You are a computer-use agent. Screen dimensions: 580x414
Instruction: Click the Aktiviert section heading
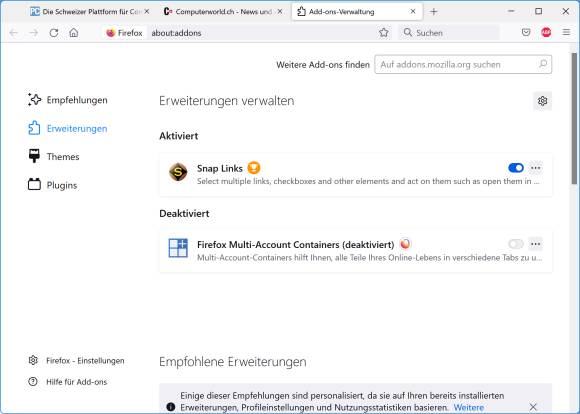coord(179,136)
